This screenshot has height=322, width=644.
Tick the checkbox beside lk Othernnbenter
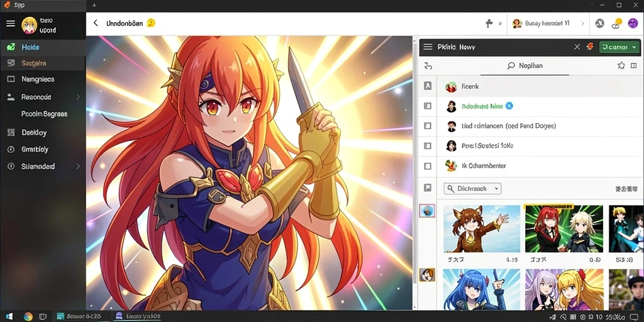[428, 166]
